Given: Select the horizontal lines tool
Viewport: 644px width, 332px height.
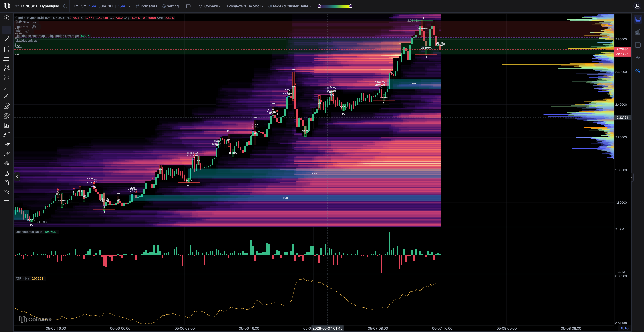Looking at the screenshot, I should point(7,58).
